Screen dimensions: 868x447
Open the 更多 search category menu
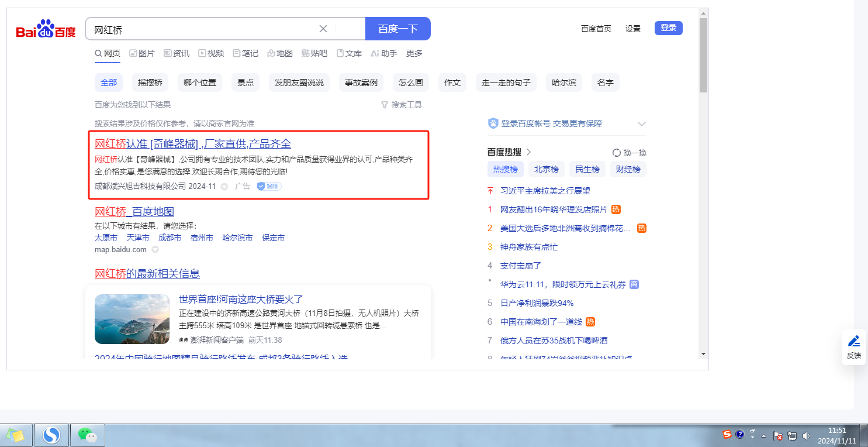(414, 53)
